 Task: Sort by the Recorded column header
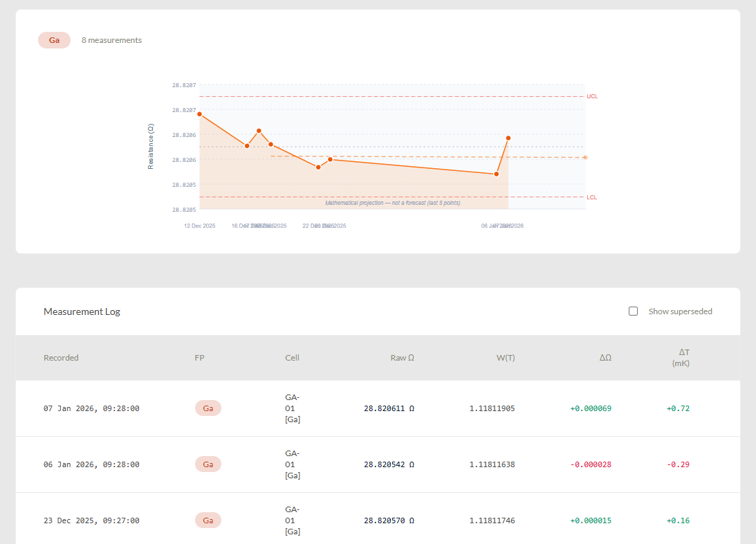click(x=61, y=358)
